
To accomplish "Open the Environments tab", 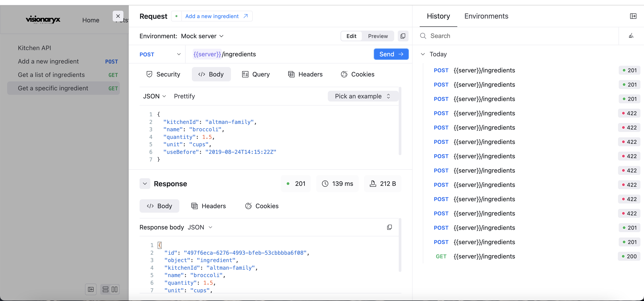I will (486, 16).
